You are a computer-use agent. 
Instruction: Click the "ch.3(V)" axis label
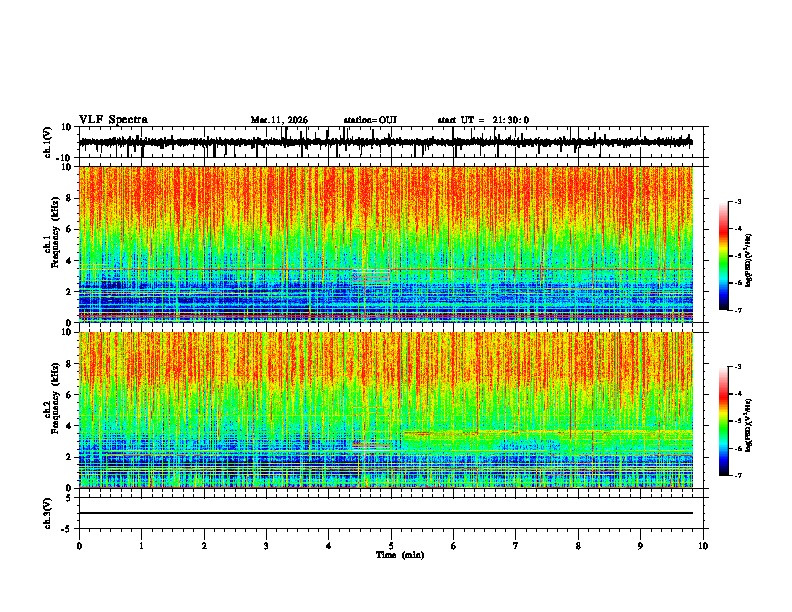pyautogui.click(x=48, y=513)
